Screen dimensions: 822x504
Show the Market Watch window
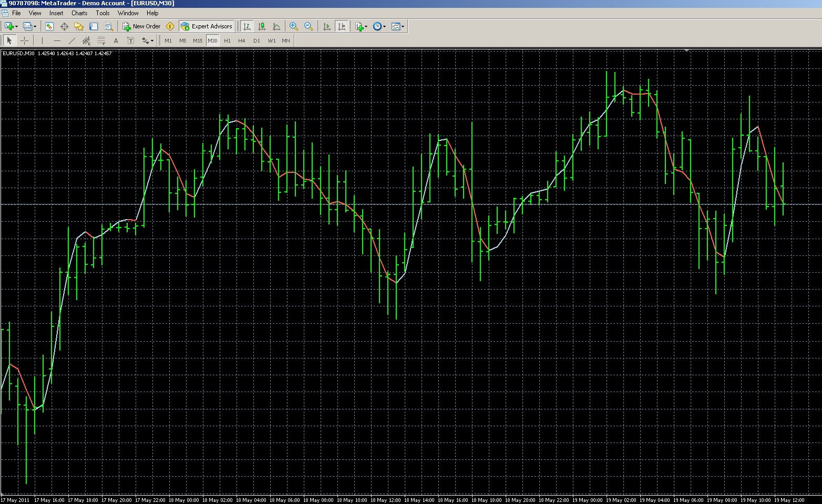(49, 26)
